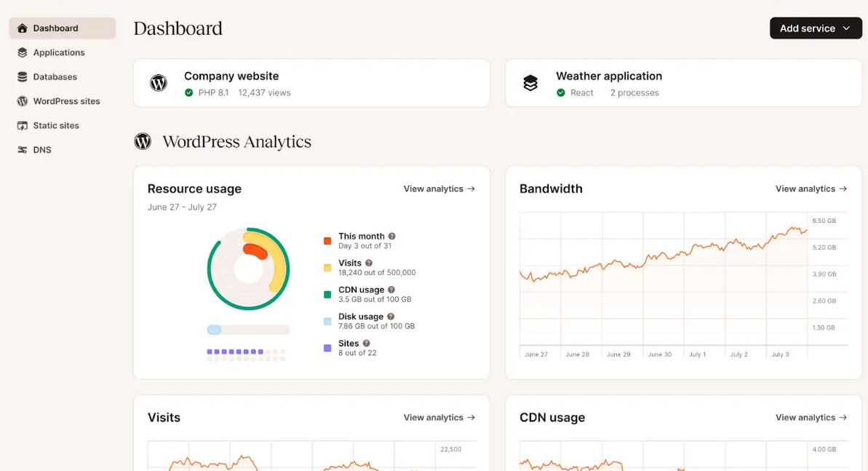Open the Add service dropdown
Screen dimensions: 868x471
point(816,28)
